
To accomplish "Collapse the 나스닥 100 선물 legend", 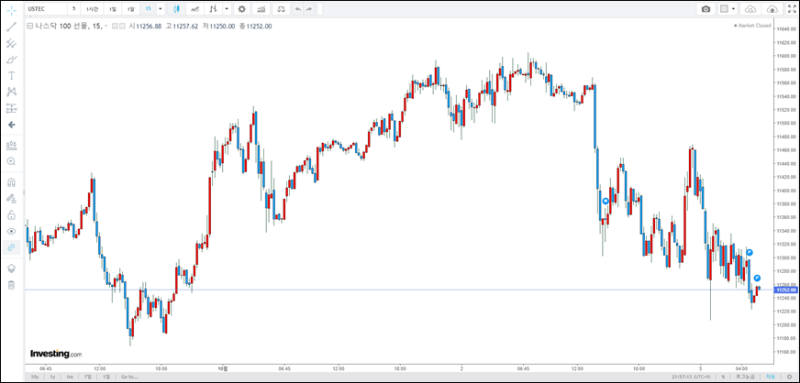I will [x=29, y=26].
